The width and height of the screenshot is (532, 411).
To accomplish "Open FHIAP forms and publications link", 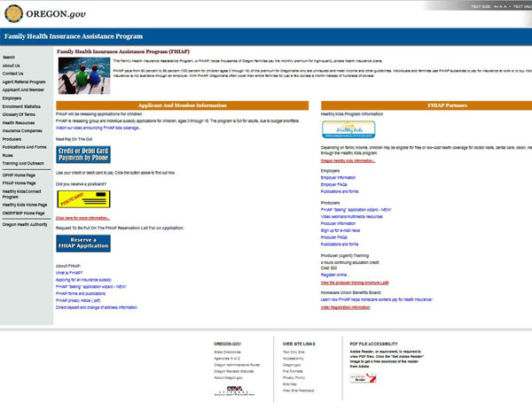I will pos(81,293).
